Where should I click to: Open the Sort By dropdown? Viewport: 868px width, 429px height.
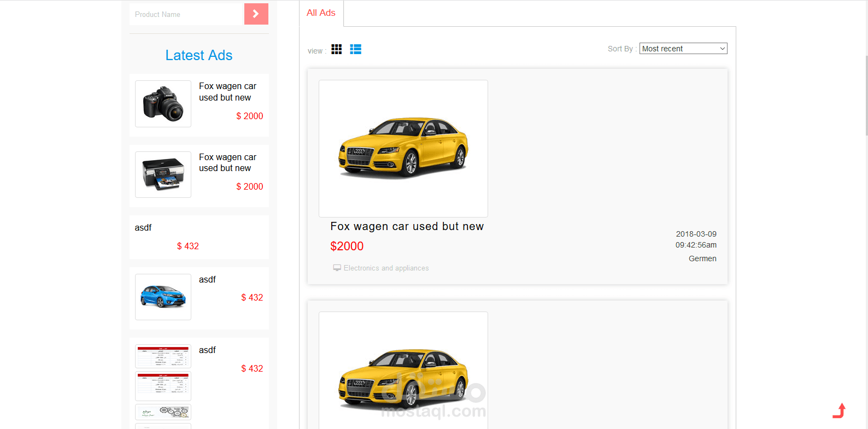683,49
